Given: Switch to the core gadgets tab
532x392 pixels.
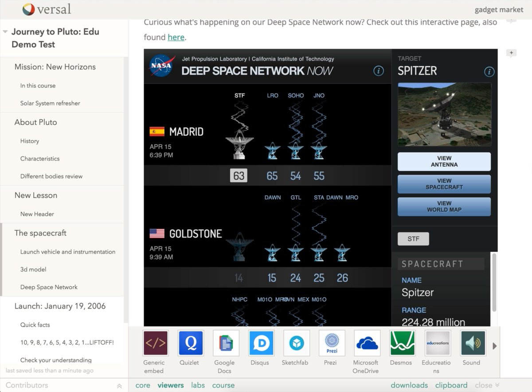Looking at the screenshot, I should click(143, 385).
